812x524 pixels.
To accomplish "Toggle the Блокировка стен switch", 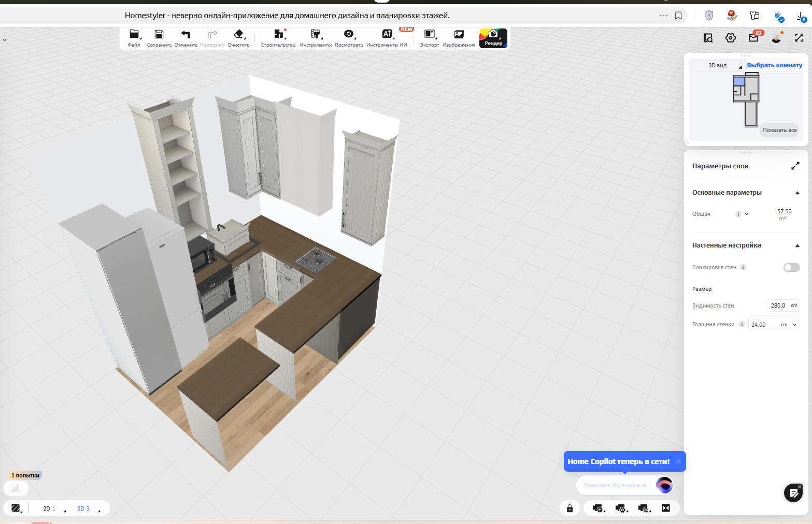I will click(x=791, y=267).
